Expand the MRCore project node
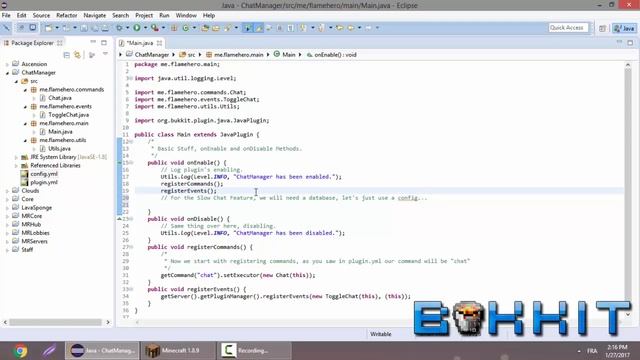Screen dimensions: 640x360 point(7,216)
